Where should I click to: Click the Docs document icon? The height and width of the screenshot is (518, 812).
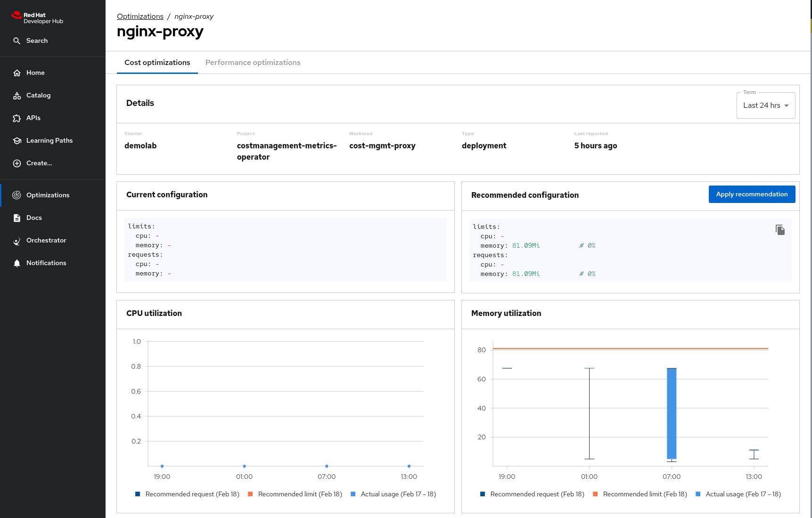pyautogui.click(x=17, y=218)
